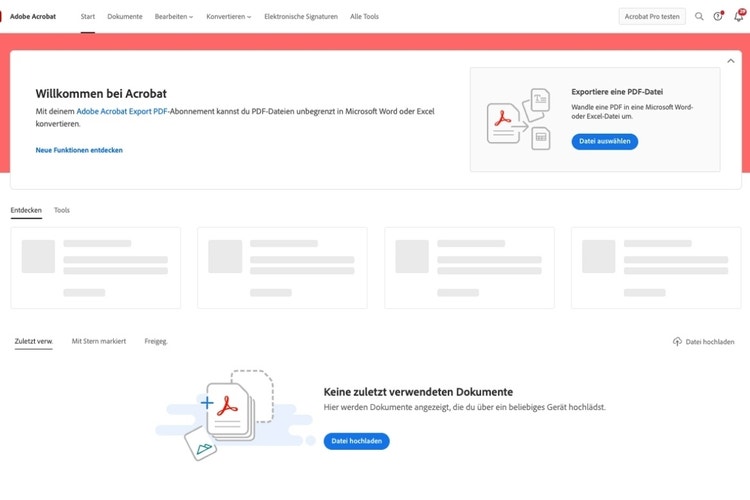
Task: Open the Dokumente menu item
Action: (125, 16)
